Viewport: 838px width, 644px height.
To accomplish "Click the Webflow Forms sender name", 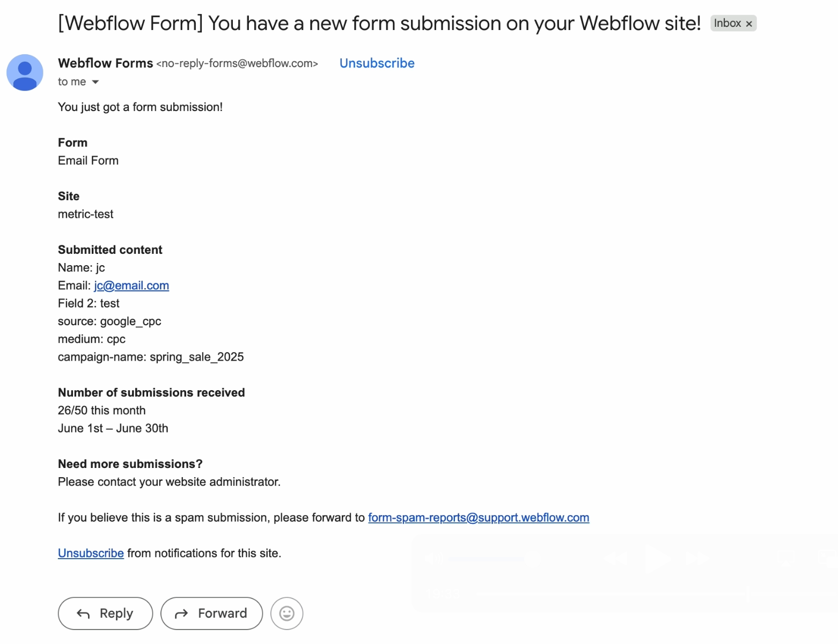I will (106, 63).
